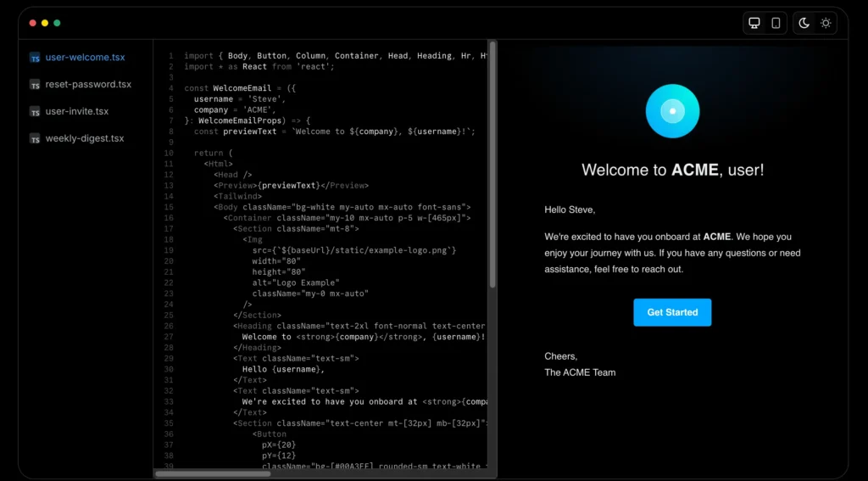
Task: Click the yellow window minimize dot
Action: [45, 23]
